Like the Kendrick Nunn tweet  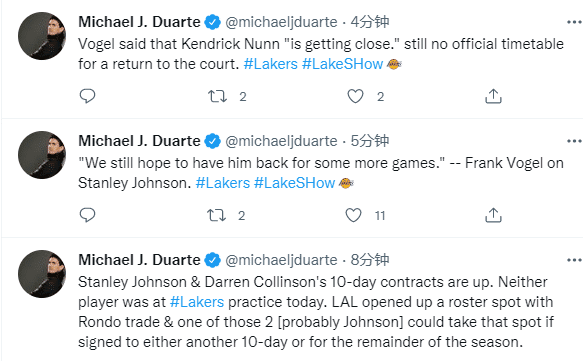(x=355, y=96)
